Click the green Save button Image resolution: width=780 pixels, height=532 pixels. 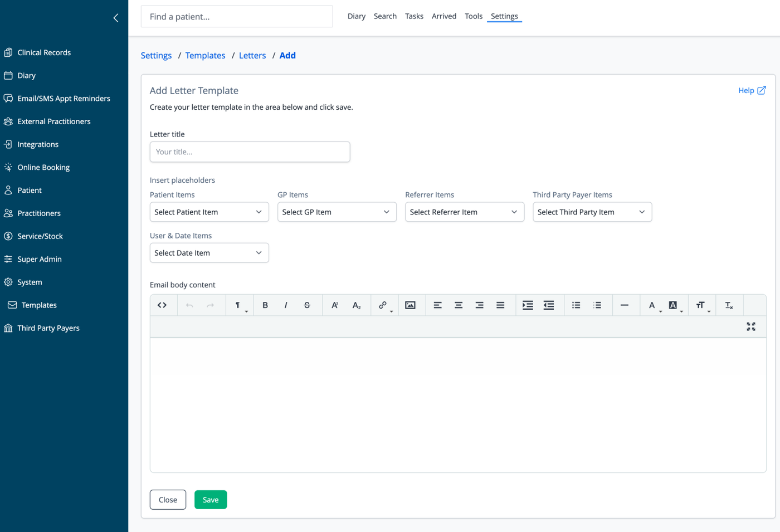coord(211,500)
